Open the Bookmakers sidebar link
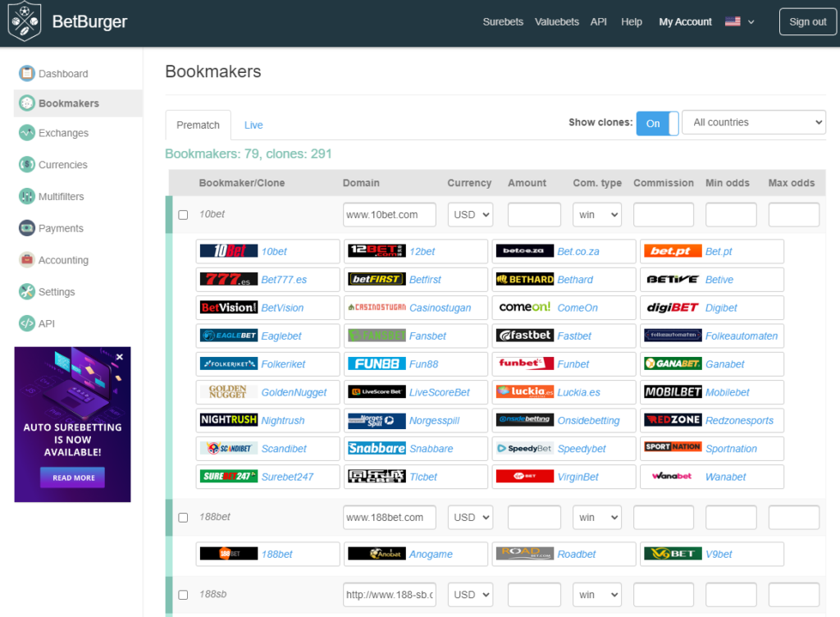The height and width of the screenshot is (617, 840). click(x=78, y=103)
